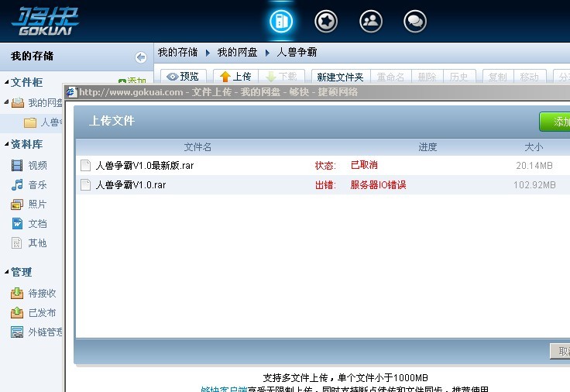Collapse the 文件柜 tree section
The image size is (570, 392).
(6, 82)
